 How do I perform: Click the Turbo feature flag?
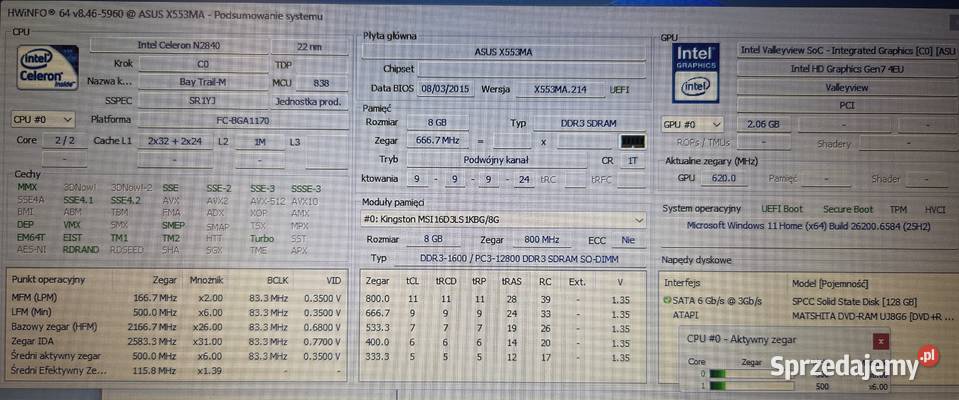262,239
